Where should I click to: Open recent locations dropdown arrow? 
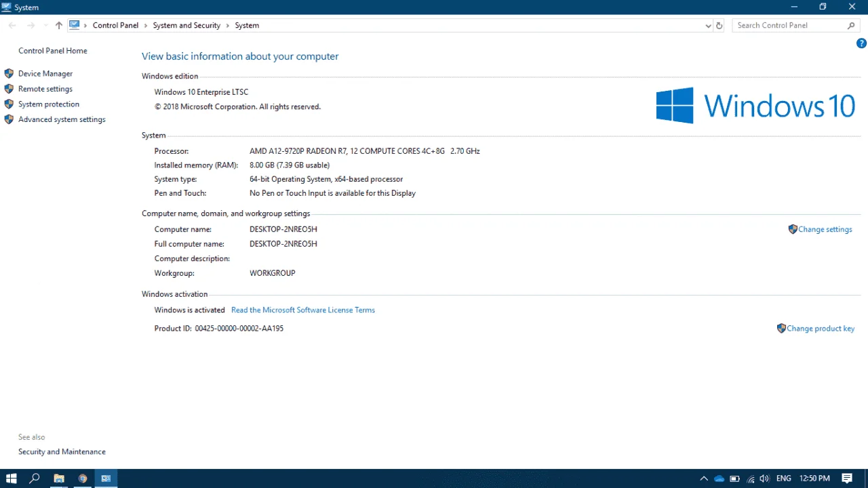(45, 25)
